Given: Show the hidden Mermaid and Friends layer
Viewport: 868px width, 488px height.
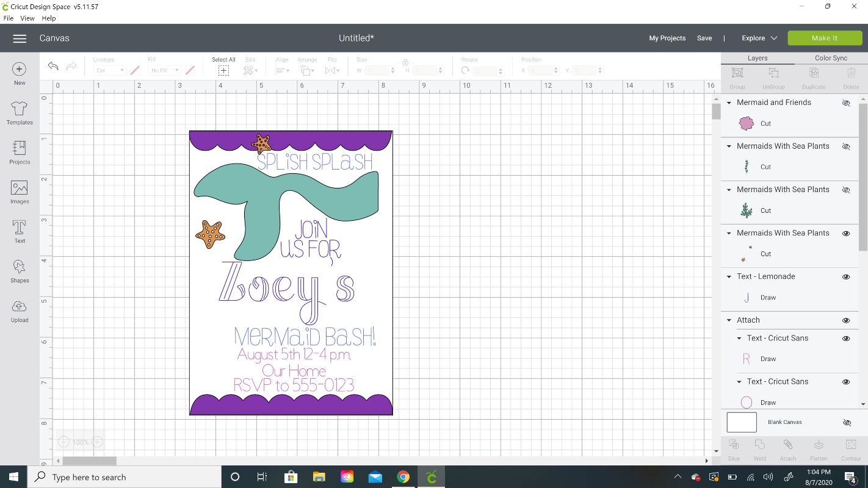Looking at the screenshot, I should pyautogui.click(x=846, y=102).
